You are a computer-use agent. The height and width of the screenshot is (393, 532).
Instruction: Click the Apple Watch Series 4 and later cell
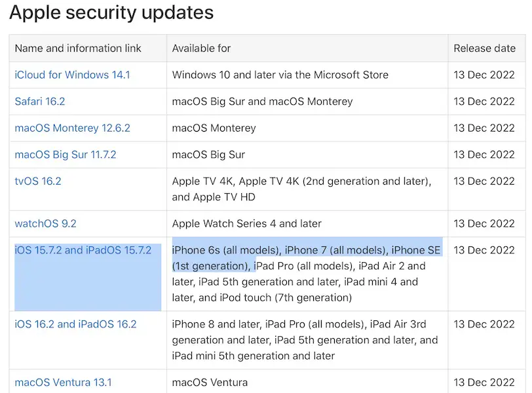coord(246,223)
